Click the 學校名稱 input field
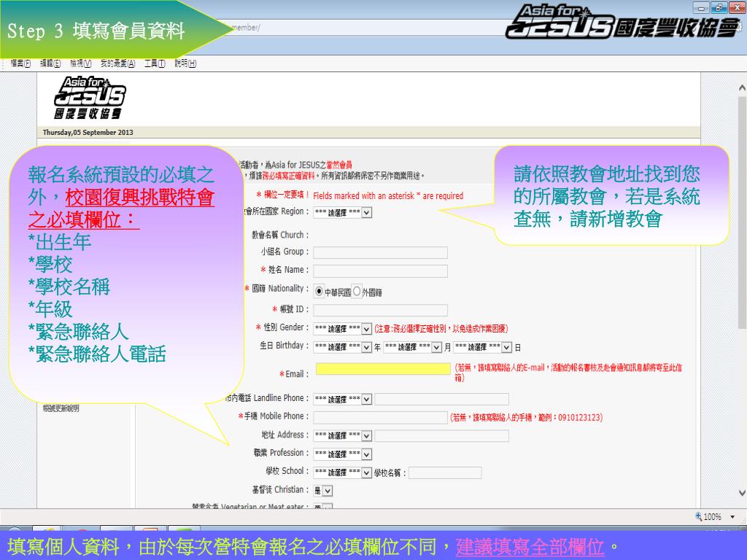Screen dimensions: 747x560 pyautogui.click(x=445, y=472)
